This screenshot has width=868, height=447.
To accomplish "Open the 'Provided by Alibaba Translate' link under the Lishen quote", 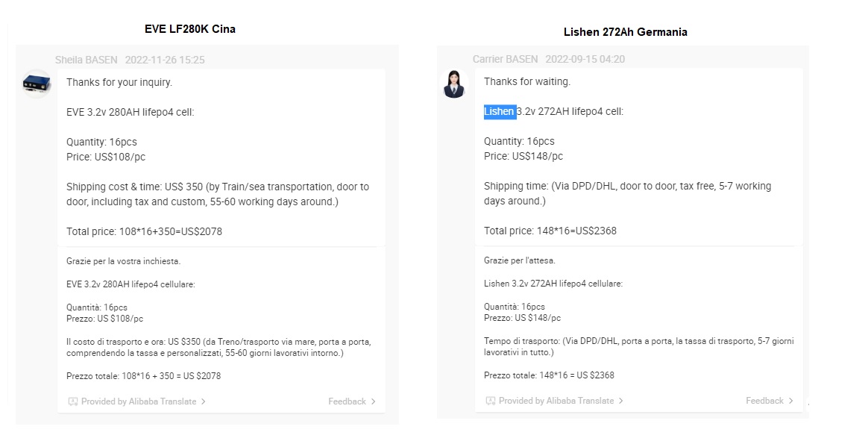I will 556,401.
